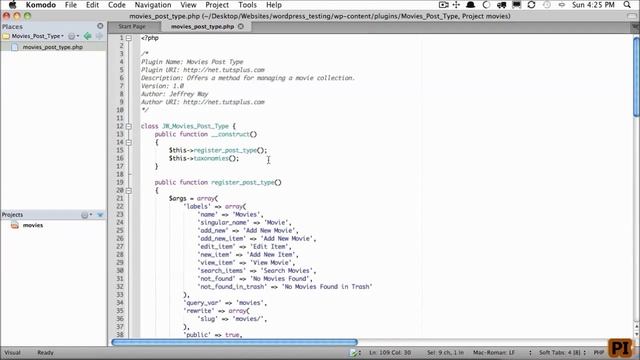Click the vertical scrollbar thumb of editor
Viewport: 640px width, 360px height.
pos(636,77)
